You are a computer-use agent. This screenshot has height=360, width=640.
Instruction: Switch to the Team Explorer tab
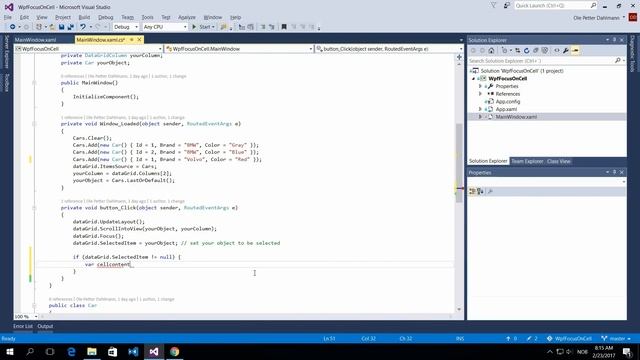click(527, 161)
